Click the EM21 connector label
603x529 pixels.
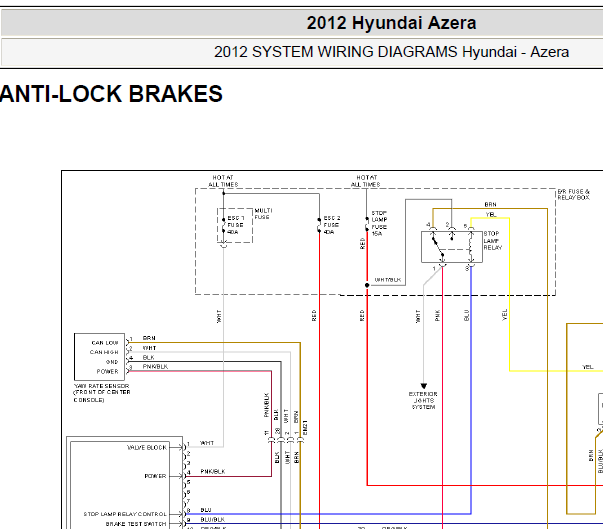pyautogui.click(x=305, y=428)
